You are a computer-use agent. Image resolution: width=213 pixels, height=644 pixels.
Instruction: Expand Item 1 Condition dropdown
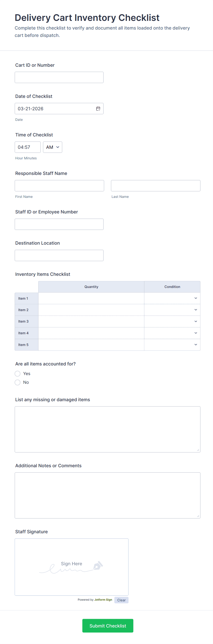point(172,298)
